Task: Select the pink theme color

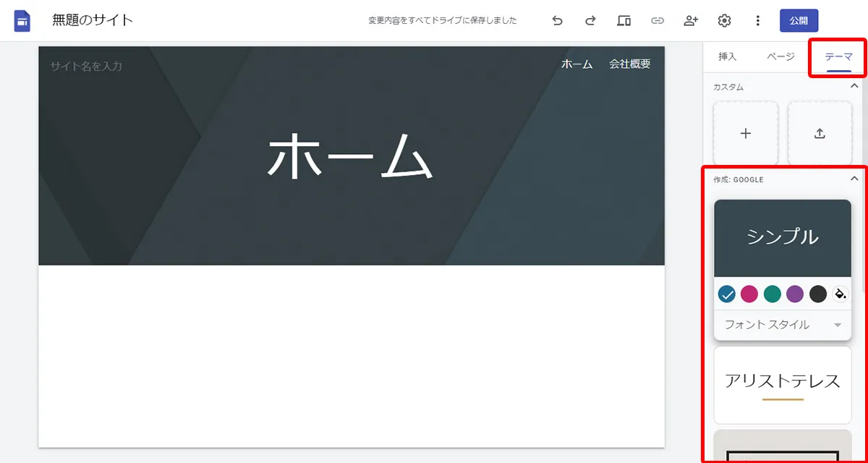Action: 749,294
